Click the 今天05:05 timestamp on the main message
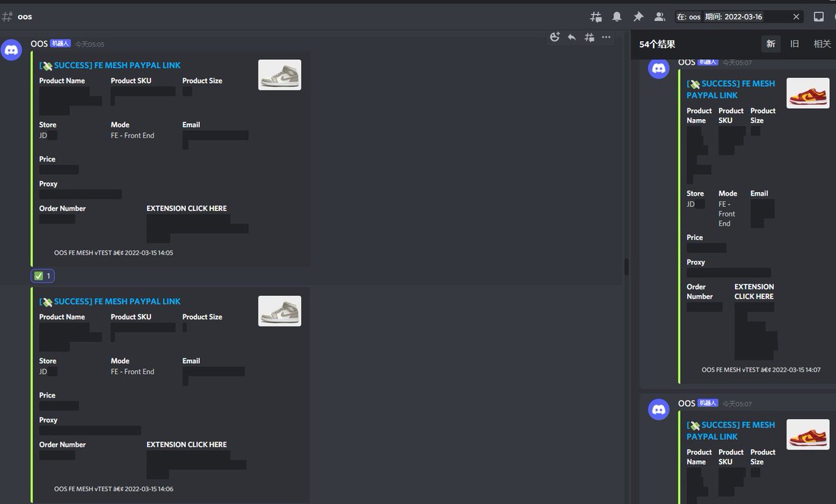The width and height of the screenshot is (836, 504). pyautogui.click(x=90, y=45)
